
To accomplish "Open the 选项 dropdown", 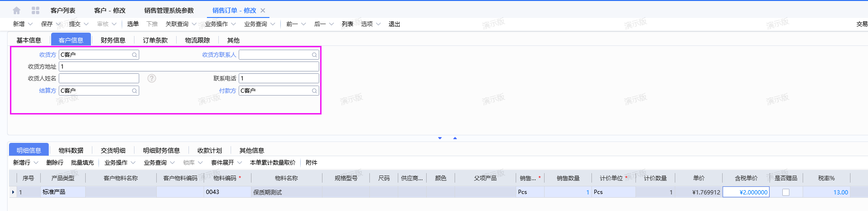I will click(378, 24).
